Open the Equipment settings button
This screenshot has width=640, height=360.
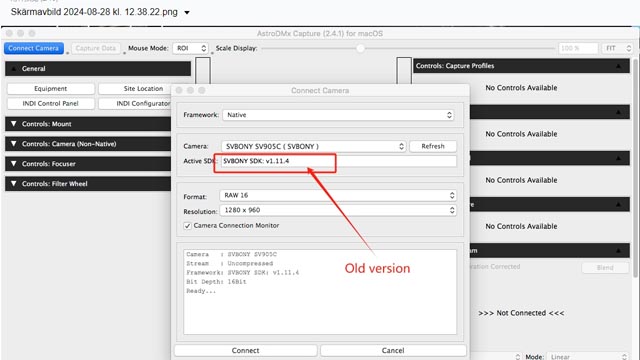coord(51,89)
